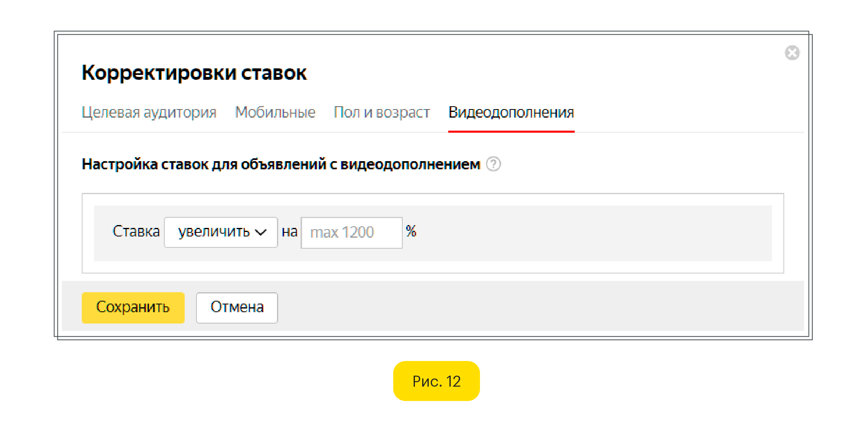Image resolution: width=868 pixels, height=431 pixels.
Task: Switch to the Целевая аудитория tab
Action: pyautogui.click(x=149, y=112)
